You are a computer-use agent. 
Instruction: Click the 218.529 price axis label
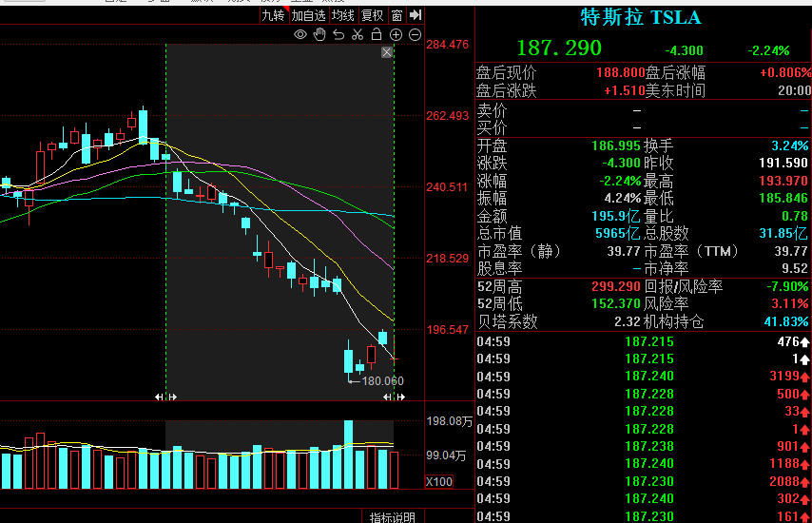point(448,259)
